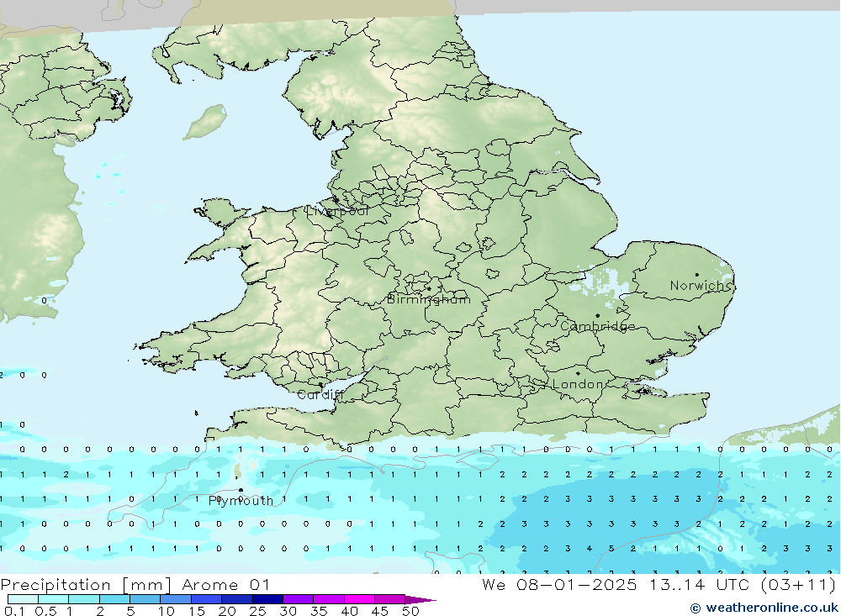Pick the 10–15 mm legend color
841x616 pixels.
[176, 599]
